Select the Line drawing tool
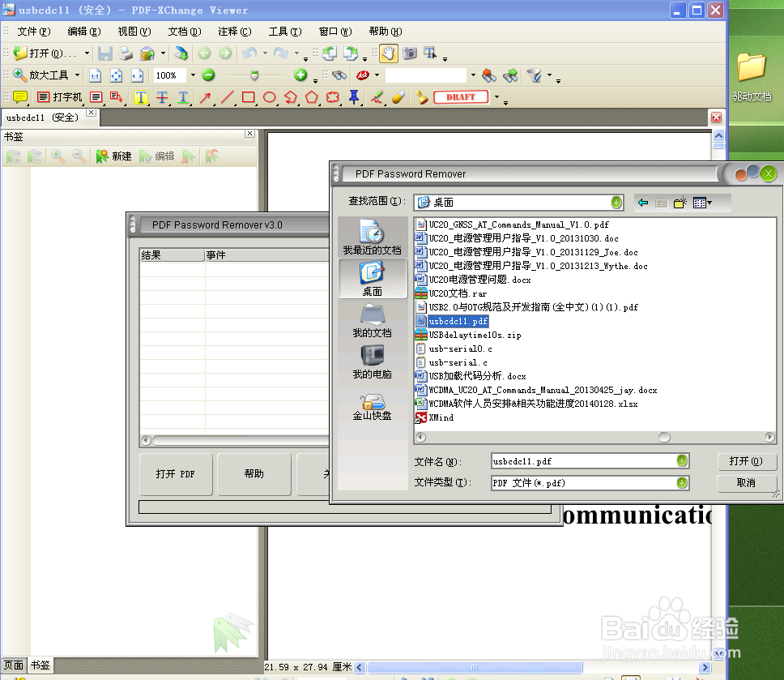 coord(227,97)
